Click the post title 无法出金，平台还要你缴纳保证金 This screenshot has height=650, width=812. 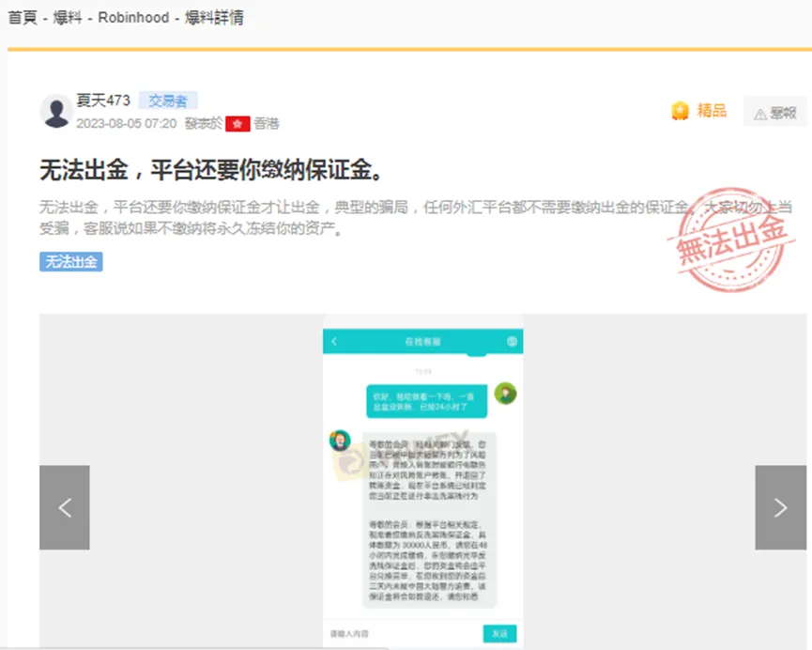click(x=211, y=170)
